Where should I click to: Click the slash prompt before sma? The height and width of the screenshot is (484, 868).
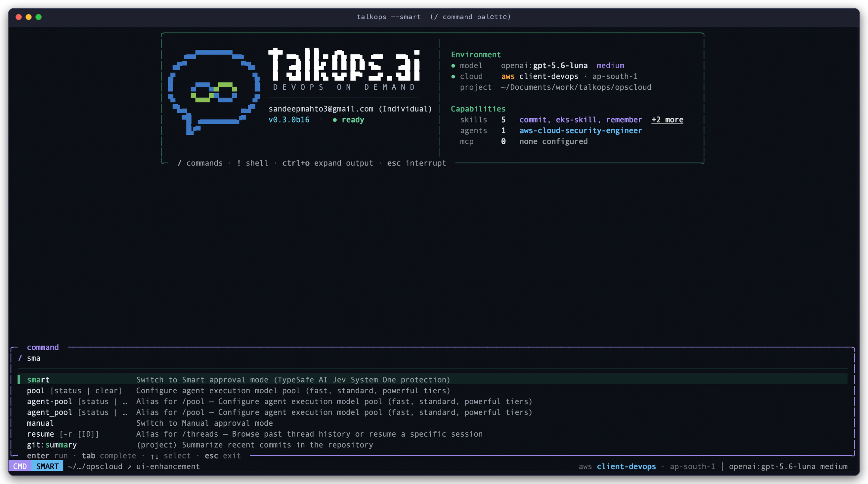[x=20, y=358]
